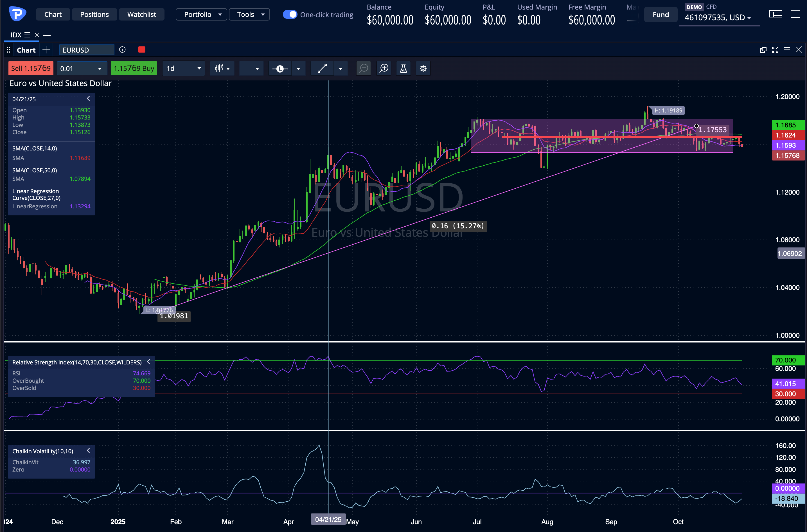This screenshot has width=807, height=532.
Task: Click the zoom out magnifier icon
Action: (364, 69)
